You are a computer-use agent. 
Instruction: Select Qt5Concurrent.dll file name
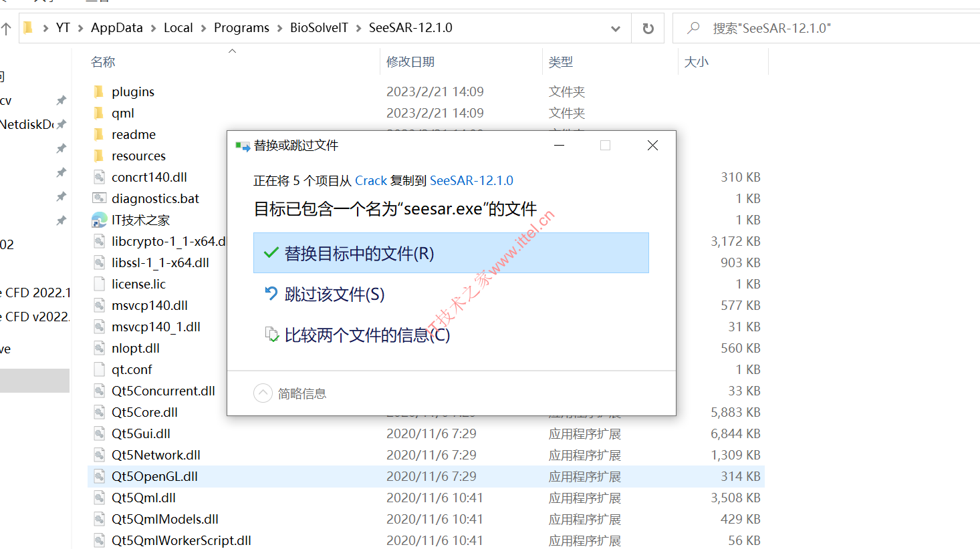click(x=163, y=391)
